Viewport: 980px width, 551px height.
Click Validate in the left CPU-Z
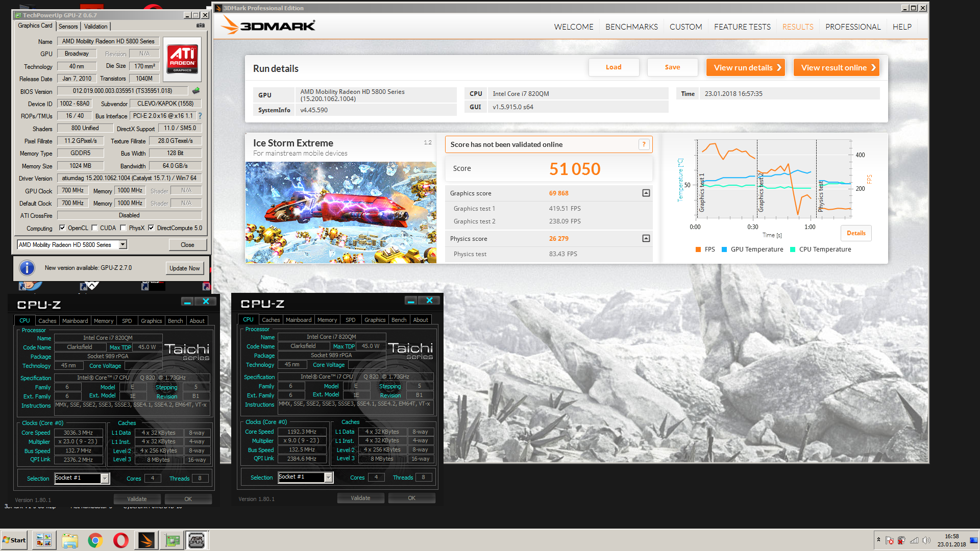(137, 499)
